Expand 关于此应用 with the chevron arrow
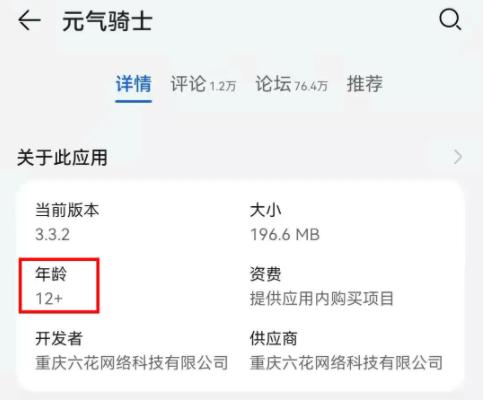 coord(458,157)
